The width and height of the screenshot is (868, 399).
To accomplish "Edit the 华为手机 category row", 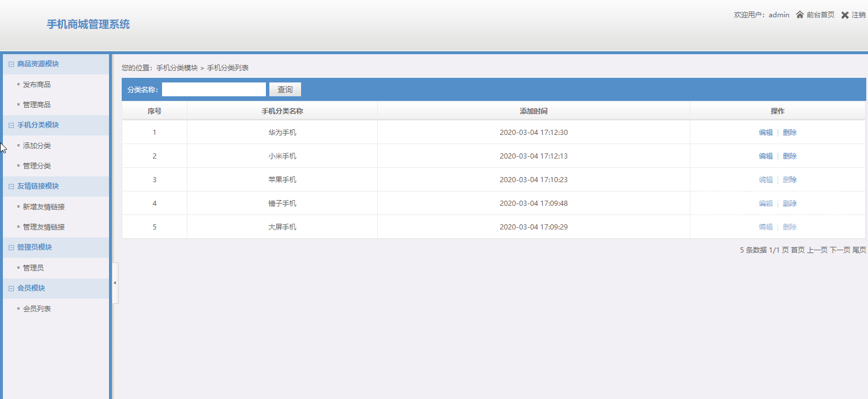I will (765, 133).
